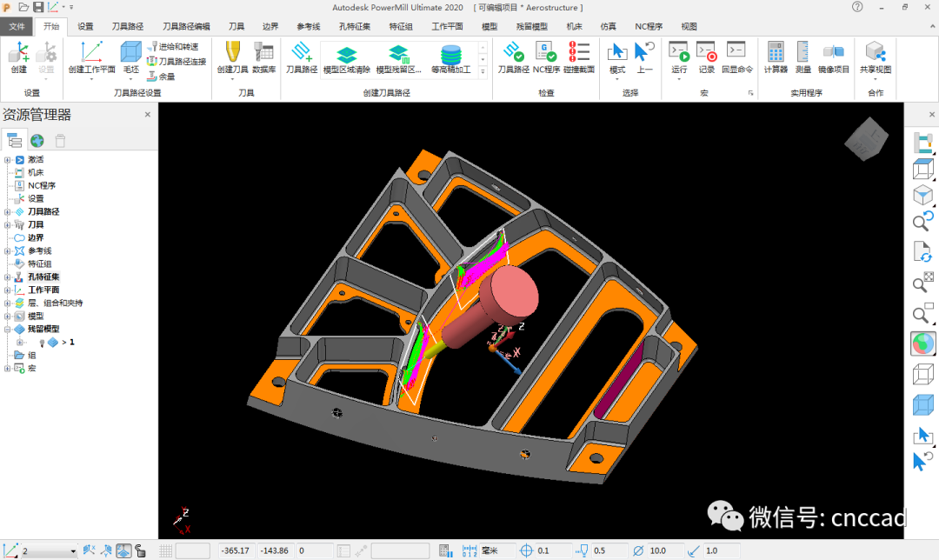Switch to the 文件 (File) tab
The height and width of the screenshot is (560, 939).
[17, 26]
